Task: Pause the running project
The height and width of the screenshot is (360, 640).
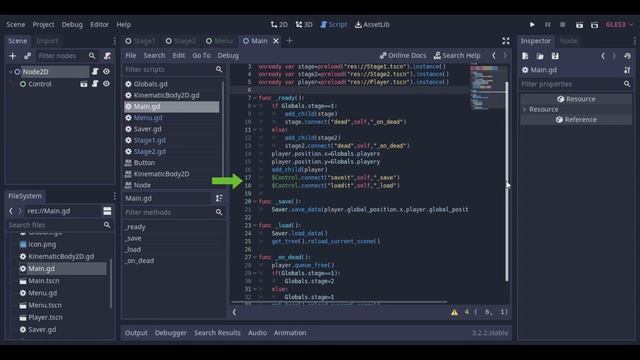Action: (x=547, y=24)
